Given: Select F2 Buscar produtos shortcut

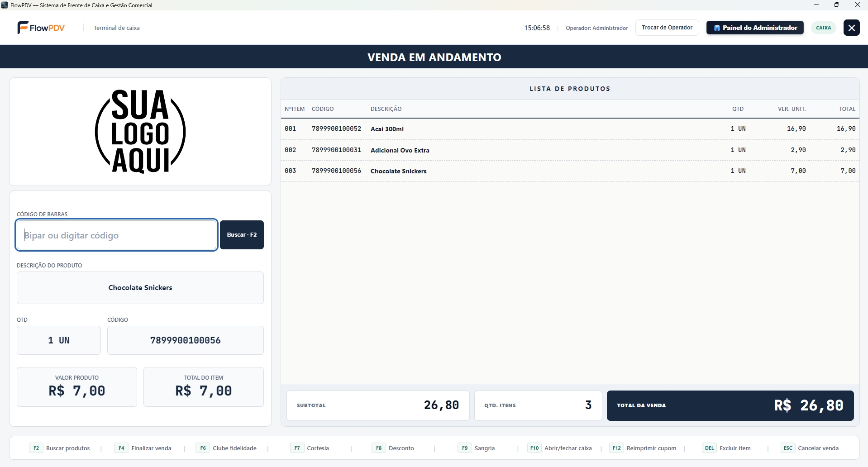Looking at the screenshot, I should [60, 448].
